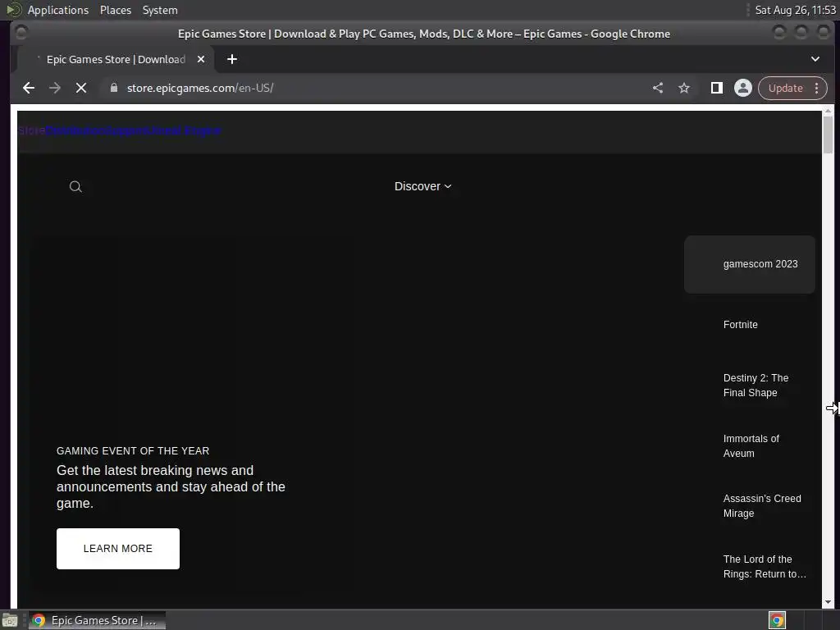
Task: Select the Epic Games Store browser tab
Action: pos(116,59)
